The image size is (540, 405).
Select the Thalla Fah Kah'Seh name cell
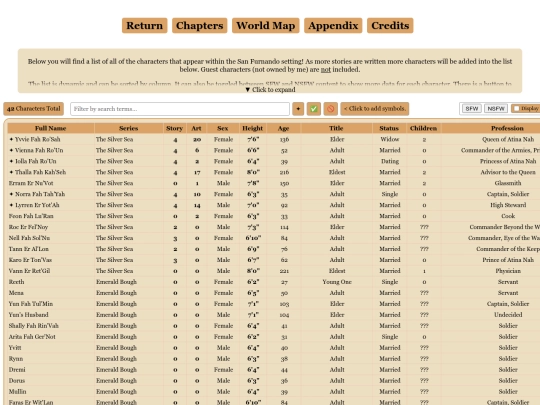click(51, 172)
